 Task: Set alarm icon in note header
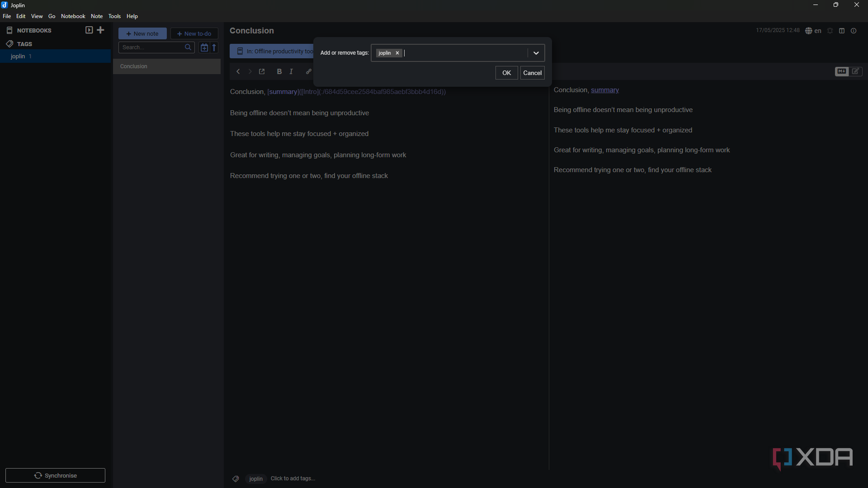tap(830, 31)
